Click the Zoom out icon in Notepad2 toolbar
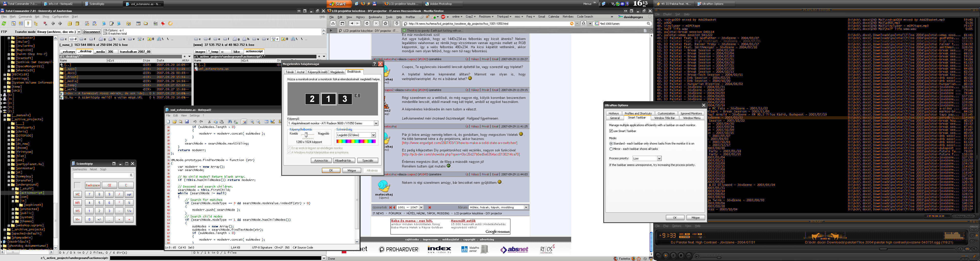The width and height of the screenshot is (980, 261). coord(258,122)
